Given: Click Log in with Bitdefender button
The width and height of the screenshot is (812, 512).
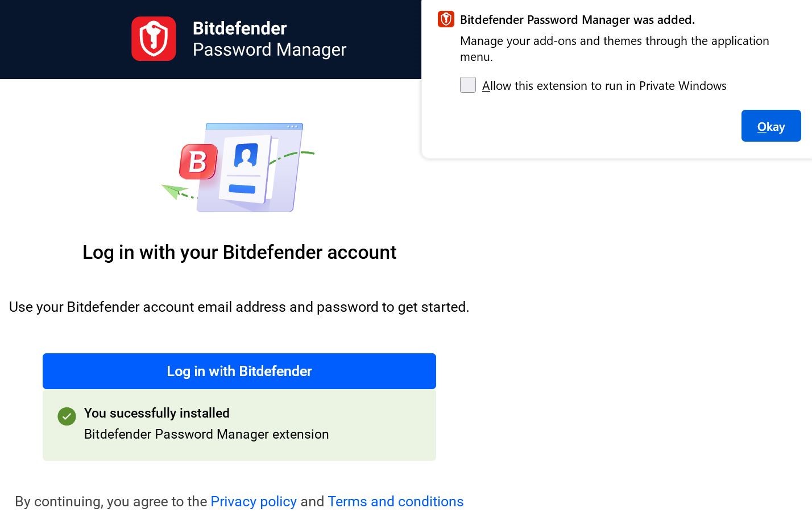Looking at the screenshot, I should [239, 371].
